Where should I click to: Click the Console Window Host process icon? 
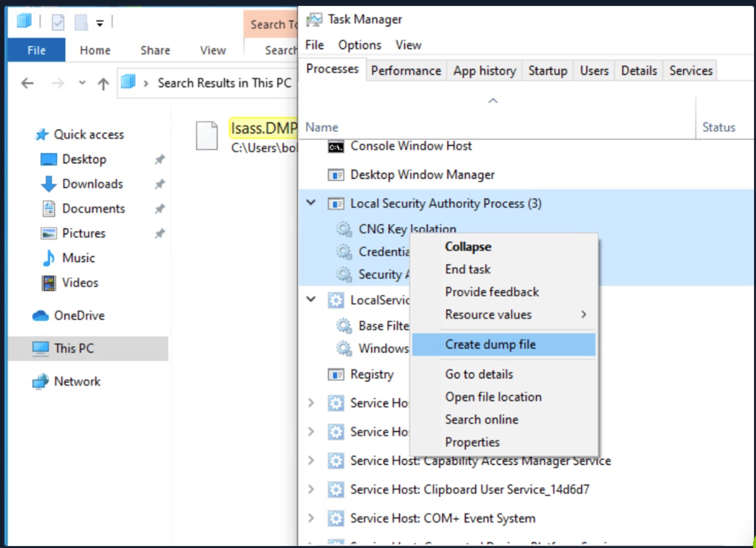(336, 147)
